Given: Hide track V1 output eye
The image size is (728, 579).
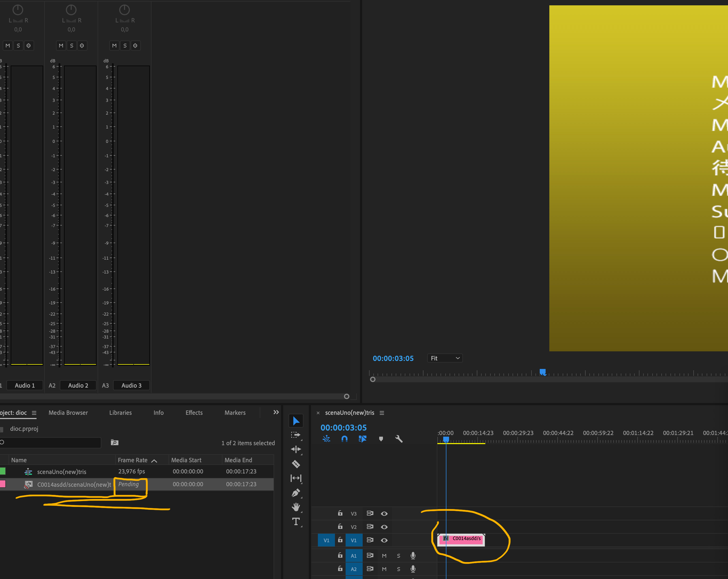Looking at the screenshot, I should 384,540.
